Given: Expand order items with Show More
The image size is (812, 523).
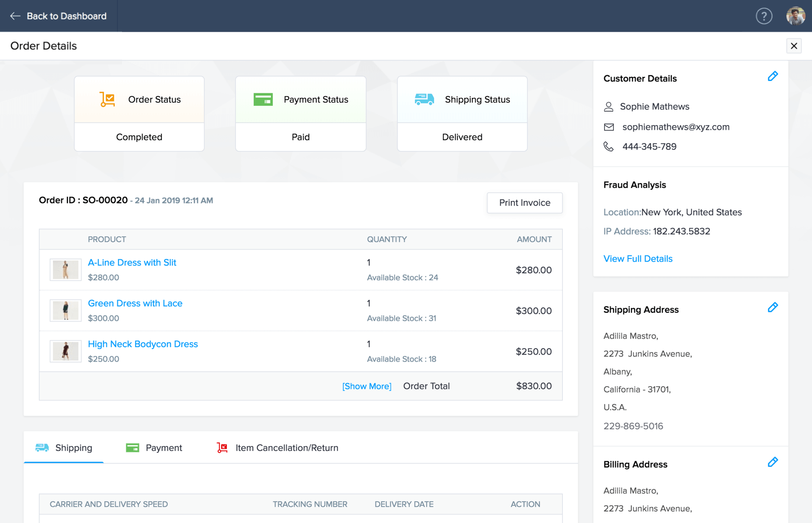Looking at the screenshot, I should click(x=367, y=387).
